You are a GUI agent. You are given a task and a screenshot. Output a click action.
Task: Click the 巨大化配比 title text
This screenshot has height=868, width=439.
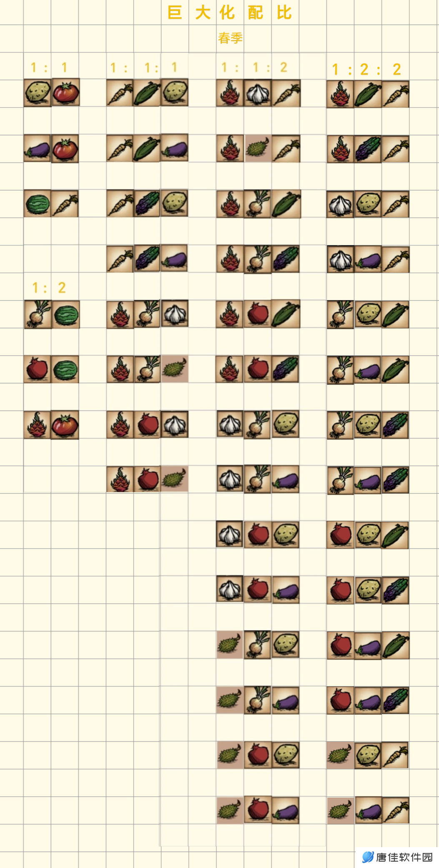click(x=230, y=13)
